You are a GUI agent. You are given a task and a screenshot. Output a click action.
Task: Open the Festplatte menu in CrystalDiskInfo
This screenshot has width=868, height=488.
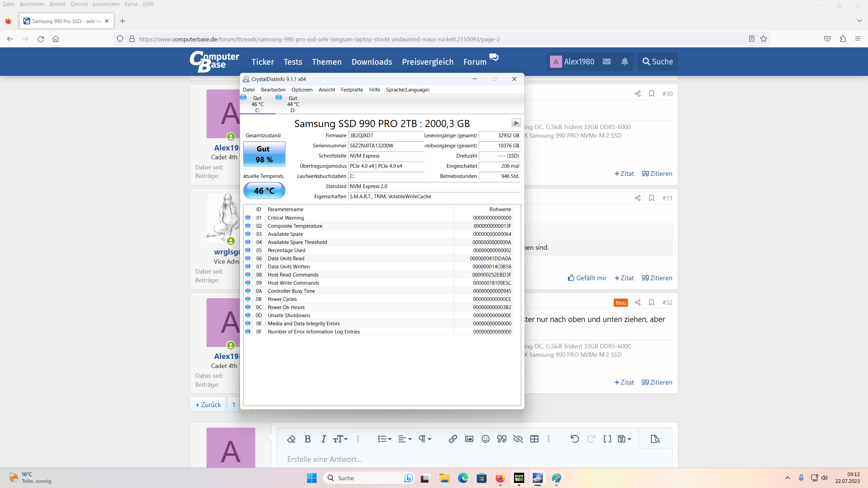click(x=352, y=89)
